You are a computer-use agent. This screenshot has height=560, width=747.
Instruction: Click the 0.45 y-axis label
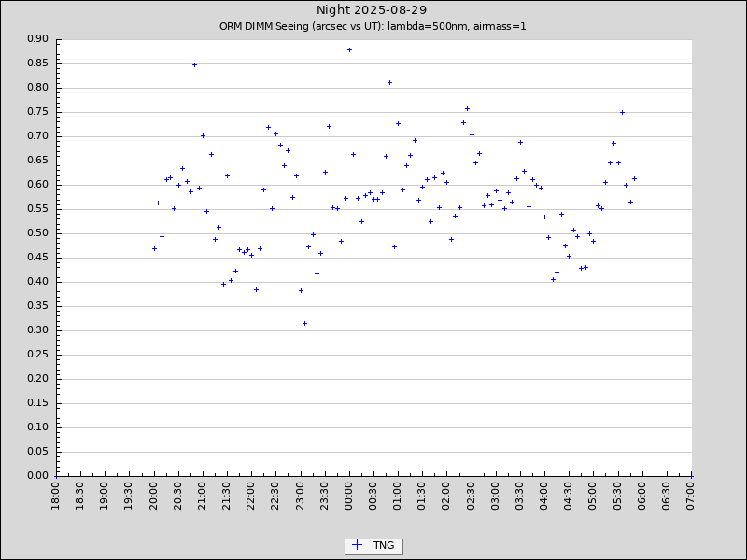(38, 258)
